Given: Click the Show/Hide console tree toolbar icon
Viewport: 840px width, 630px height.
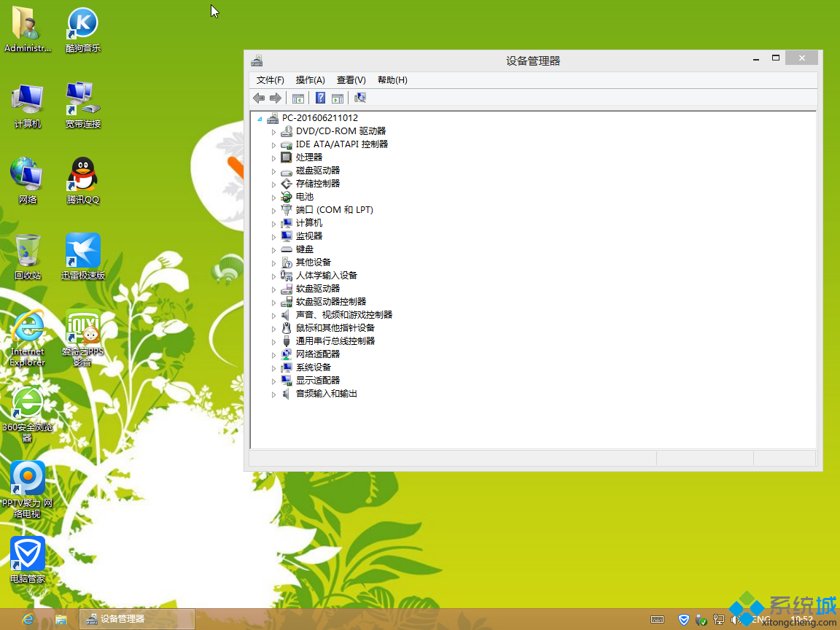Looking at the screenshot, I should [297, 97].
